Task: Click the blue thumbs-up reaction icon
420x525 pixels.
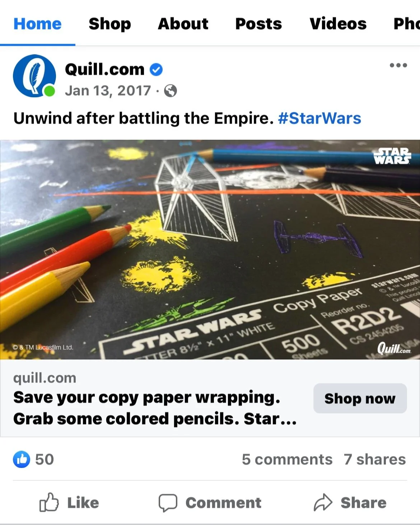Action: point(22,459)
